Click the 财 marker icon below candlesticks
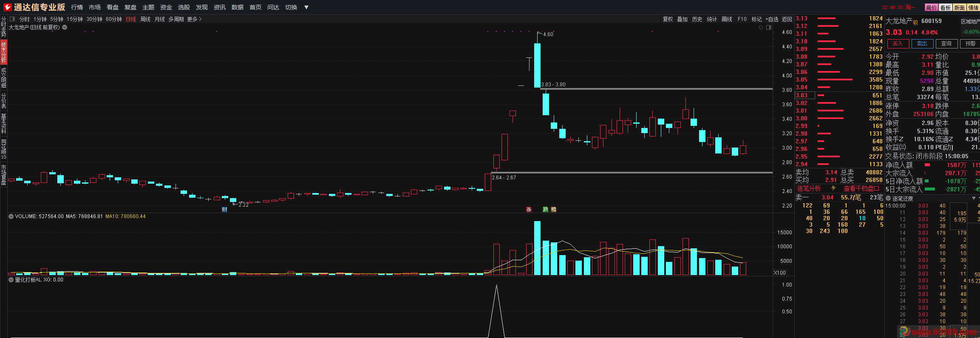 224,210
